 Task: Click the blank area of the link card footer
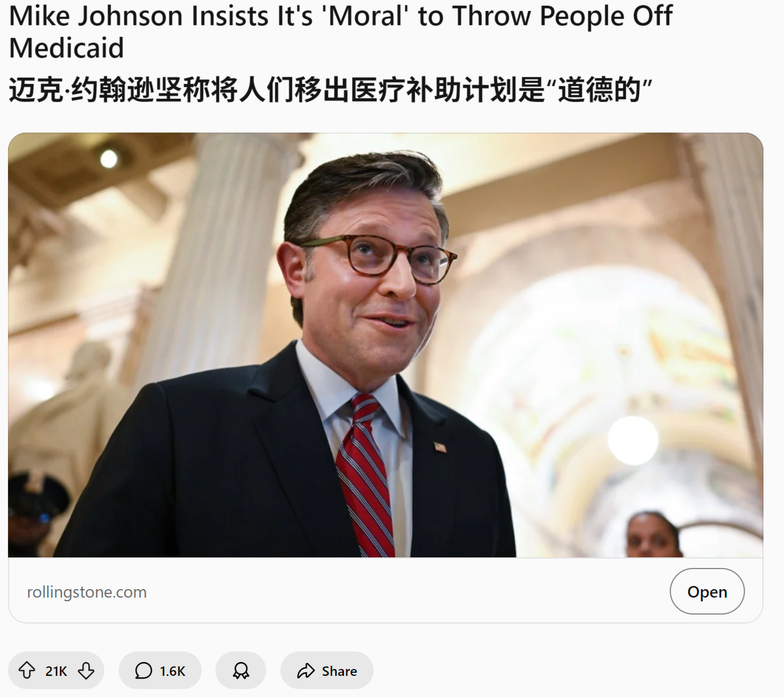407,591
